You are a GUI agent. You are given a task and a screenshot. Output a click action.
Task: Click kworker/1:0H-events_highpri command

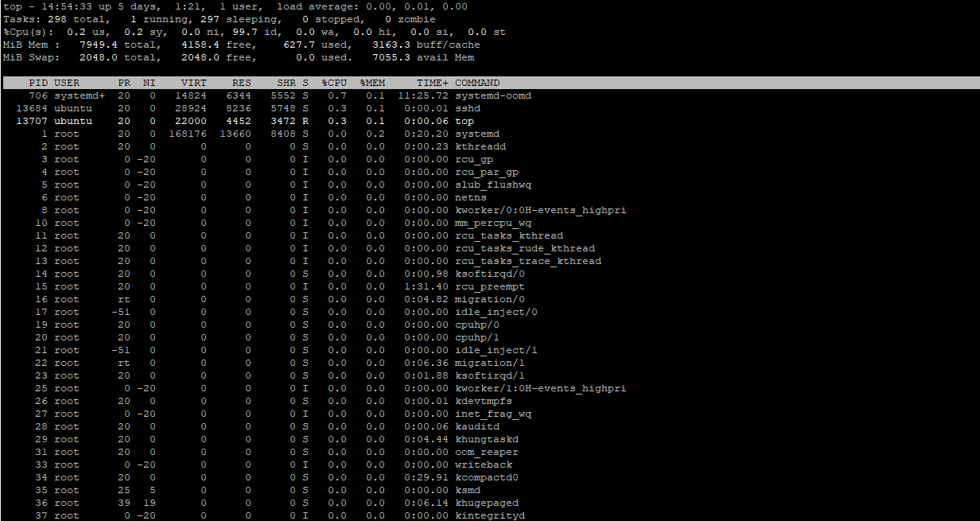click(541, 388)
